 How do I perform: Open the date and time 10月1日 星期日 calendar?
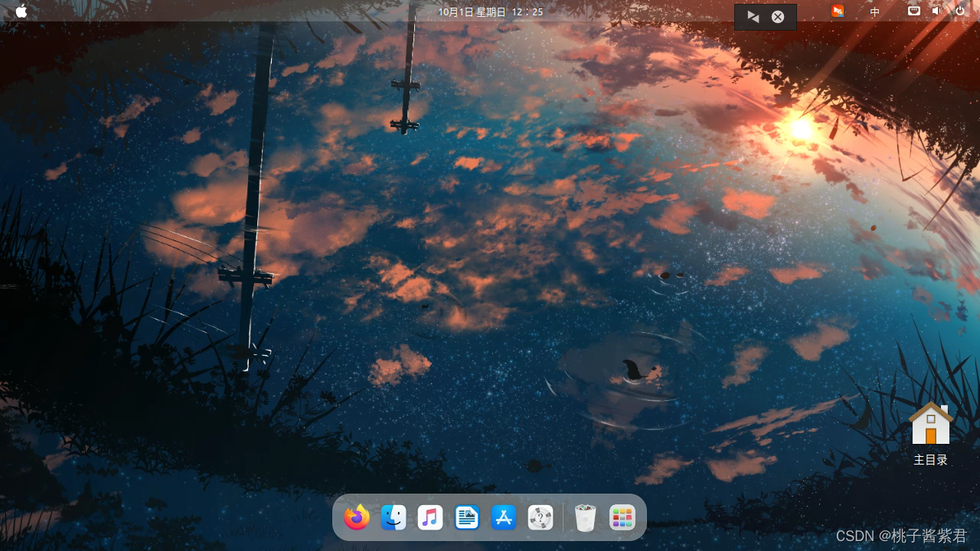click(491, 11)
